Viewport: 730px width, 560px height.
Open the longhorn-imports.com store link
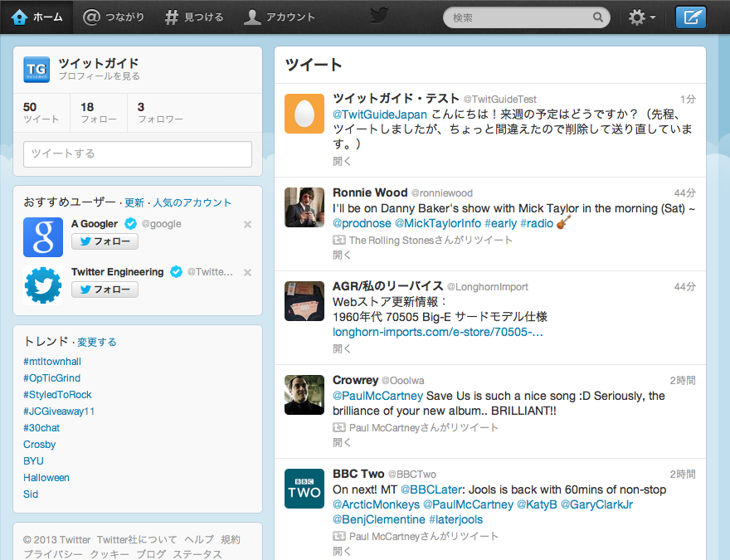(x=438, y=332)
